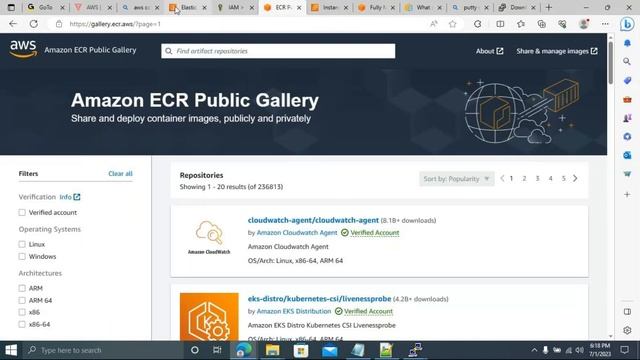Open the read aloud icon in address bar
This screenshot has width=640, height=360.
[x=433, y=24]
